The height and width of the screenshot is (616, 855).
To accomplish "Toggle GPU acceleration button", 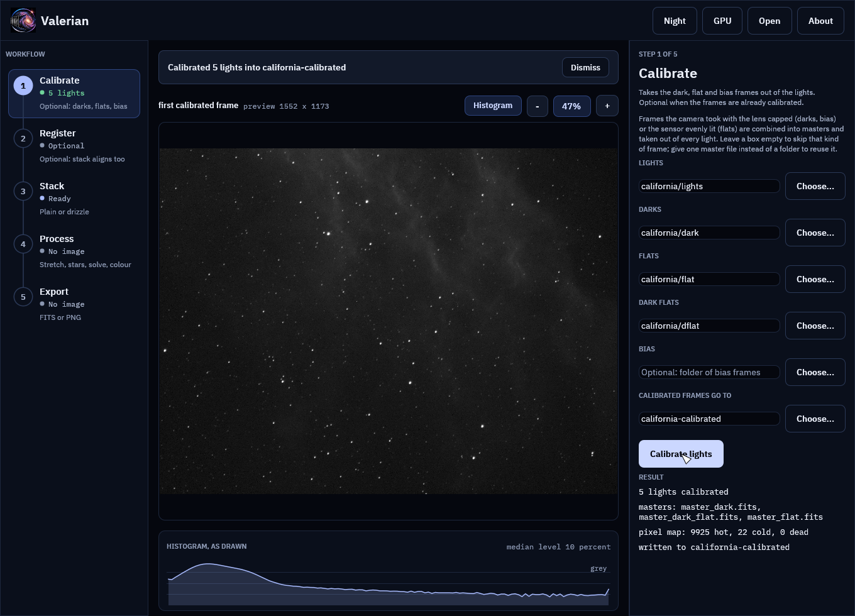I will 722,21.
